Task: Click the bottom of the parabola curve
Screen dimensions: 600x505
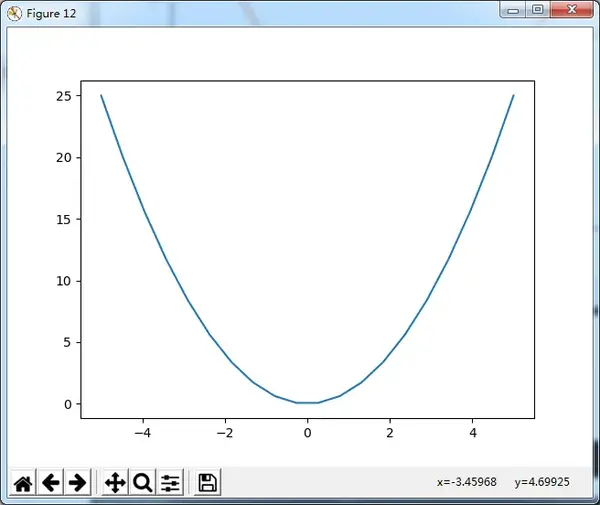Action: (x=307, y=402)
